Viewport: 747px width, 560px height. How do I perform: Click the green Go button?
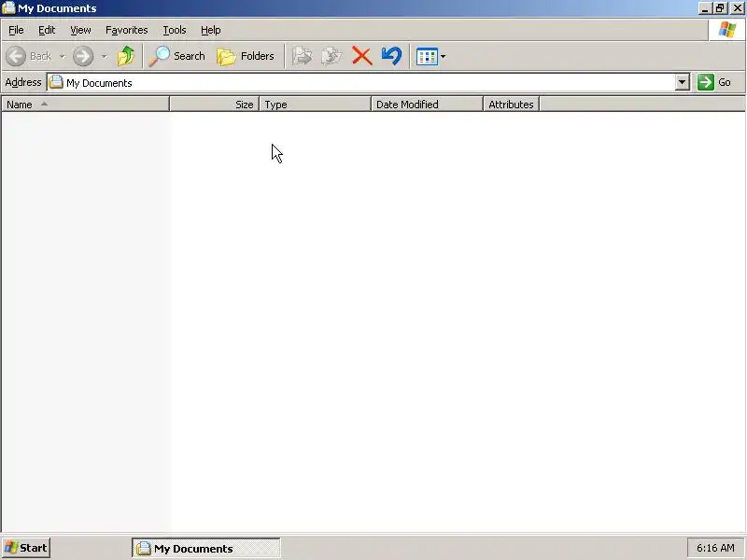[714, 82]
